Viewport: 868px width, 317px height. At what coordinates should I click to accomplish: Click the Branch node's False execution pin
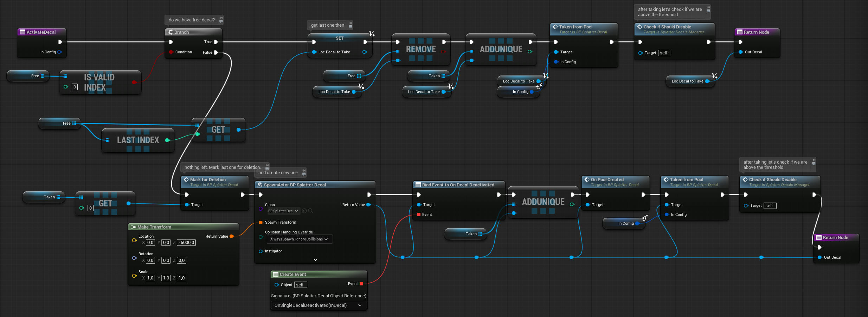coord(216,52)
